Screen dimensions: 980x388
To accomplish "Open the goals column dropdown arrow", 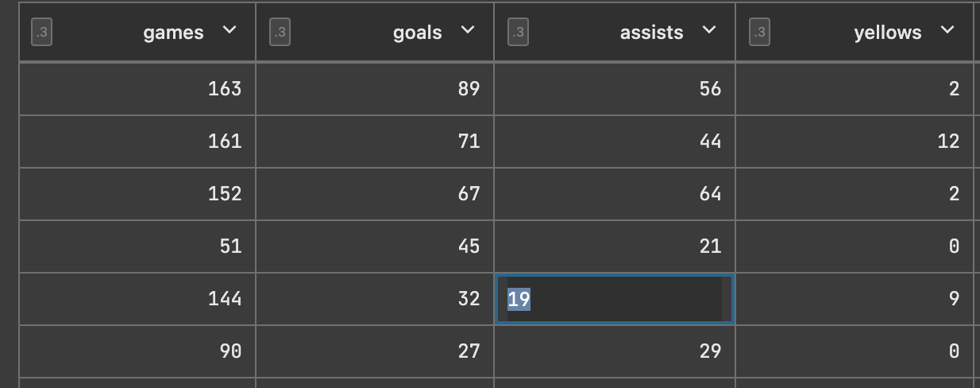I will [468, 31].
